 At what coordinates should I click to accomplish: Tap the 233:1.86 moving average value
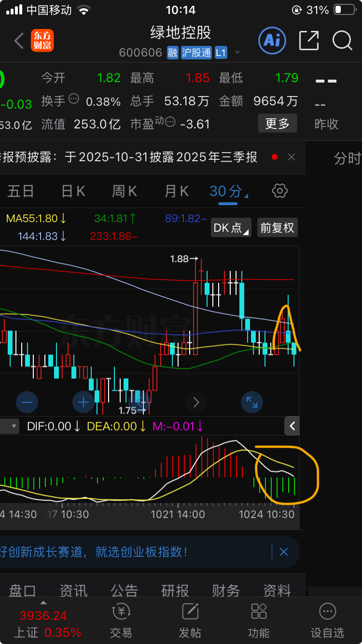pos(114,237)
